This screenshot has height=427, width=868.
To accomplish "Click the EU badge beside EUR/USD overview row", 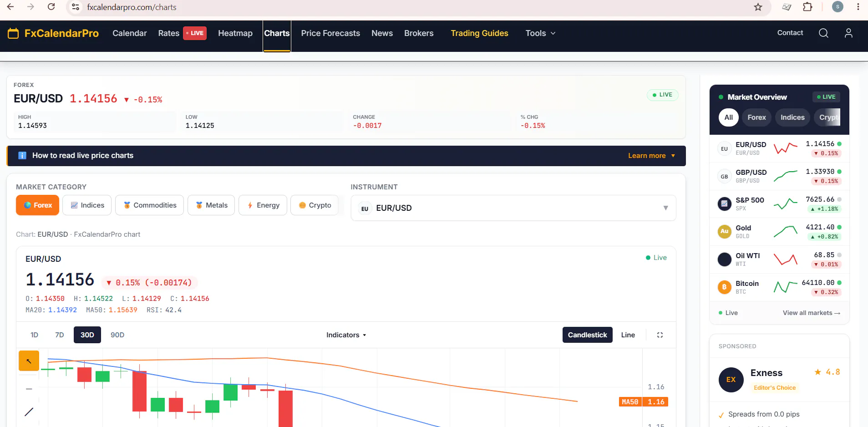I will (724, 149).
